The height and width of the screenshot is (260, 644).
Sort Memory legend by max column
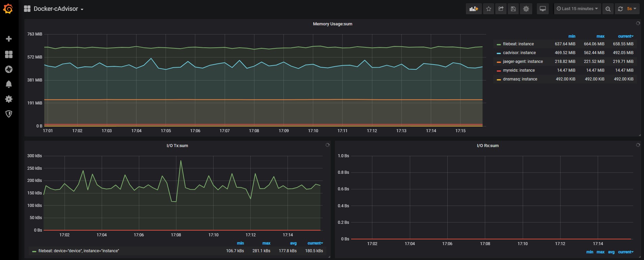pyautogui.click(x=600, y=36)
